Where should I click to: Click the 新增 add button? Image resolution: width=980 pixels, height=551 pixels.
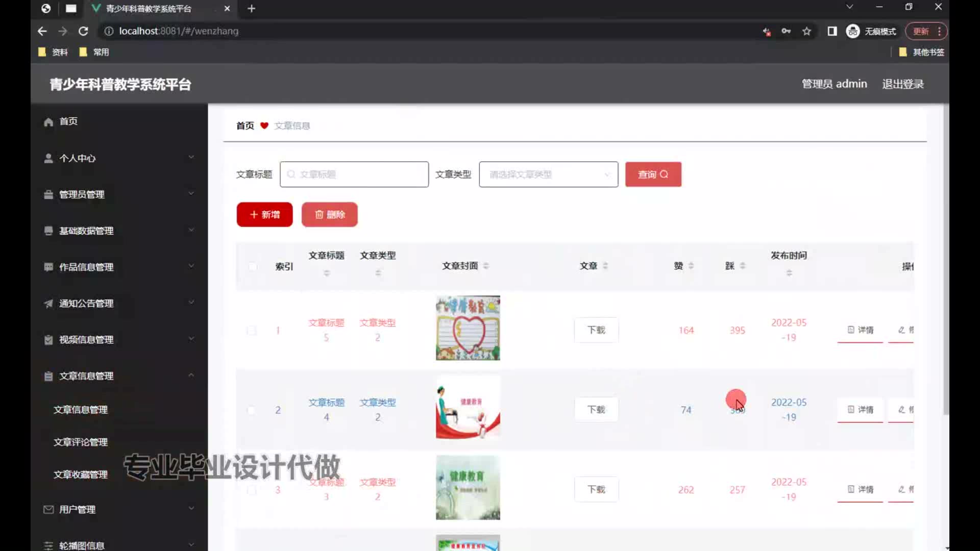264,215
